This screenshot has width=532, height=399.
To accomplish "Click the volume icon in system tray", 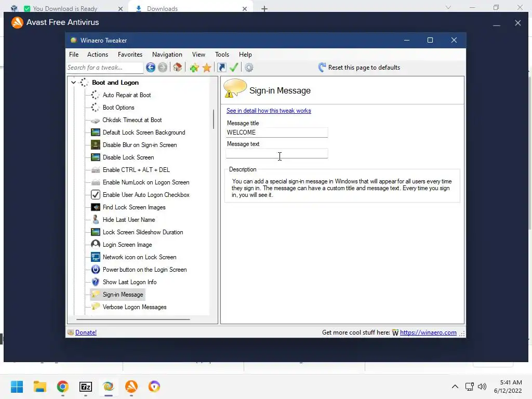I will [482, 387].
